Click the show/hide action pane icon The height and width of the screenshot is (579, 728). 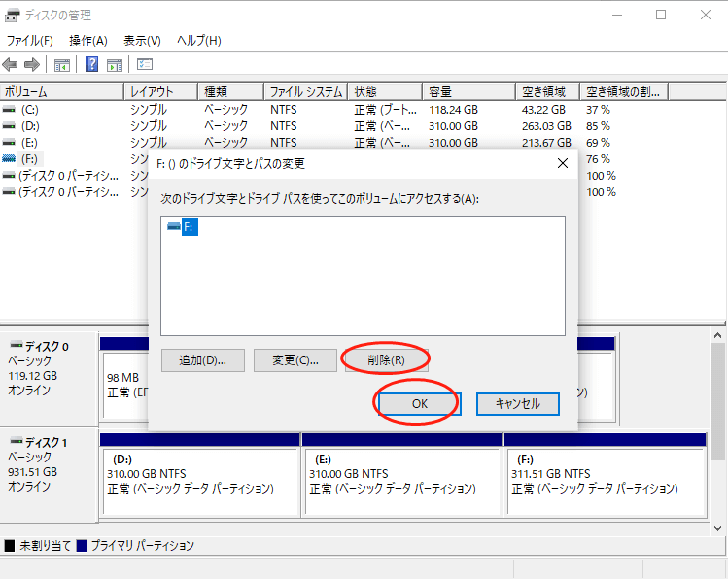115,65
